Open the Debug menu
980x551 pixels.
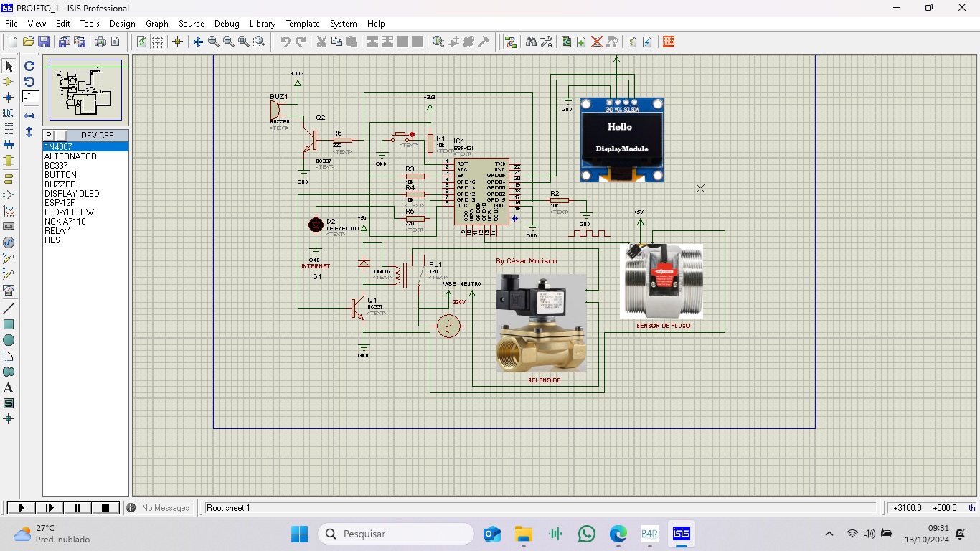point(227,24)
